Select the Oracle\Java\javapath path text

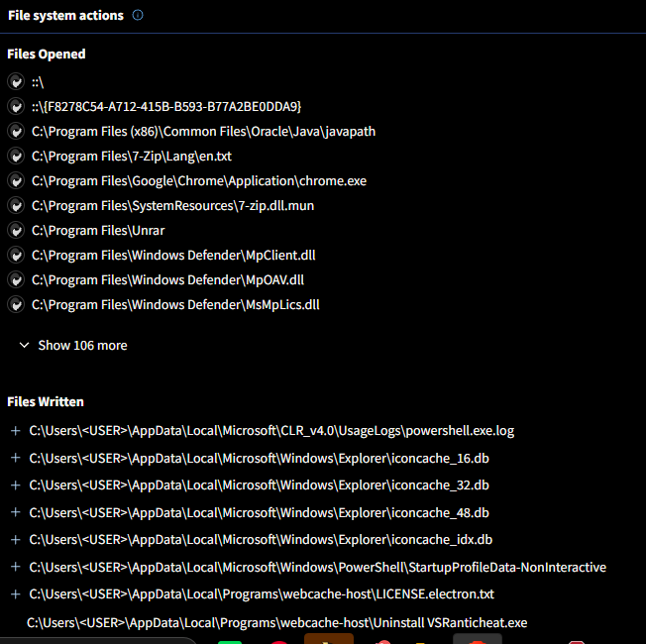click(x=203, y=132)
